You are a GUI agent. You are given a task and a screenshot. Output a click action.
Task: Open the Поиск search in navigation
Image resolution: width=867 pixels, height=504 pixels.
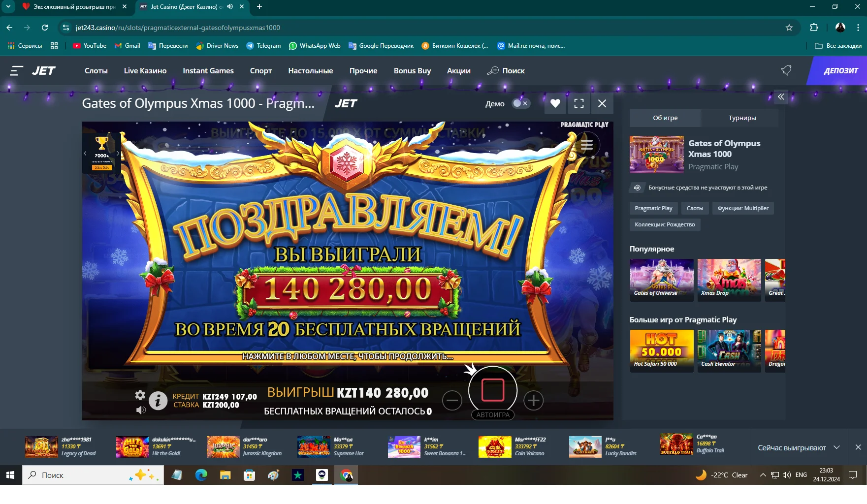pos(506,71)
